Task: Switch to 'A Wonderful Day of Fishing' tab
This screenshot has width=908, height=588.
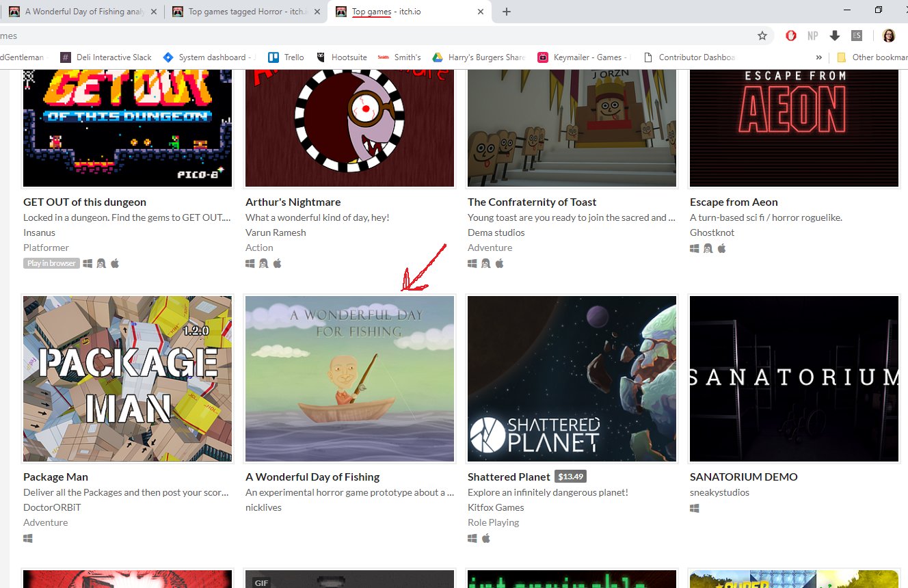Action: tap(82, 12)
